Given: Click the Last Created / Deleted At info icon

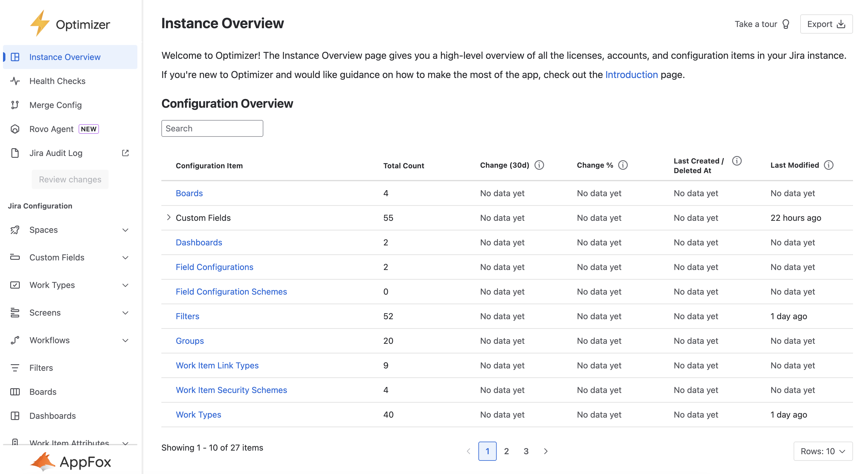Looking at the screenshot, I should tap(737, 161).
